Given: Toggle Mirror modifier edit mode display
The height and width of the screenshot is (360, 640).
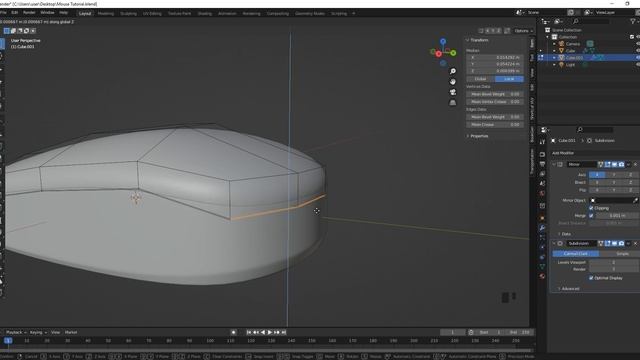Looking at the screenshot, I should pyautogui.click(x=607, y=164).
